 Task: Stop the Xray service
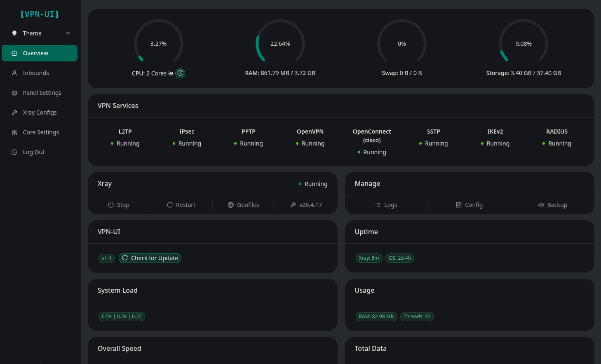point(119,205)
